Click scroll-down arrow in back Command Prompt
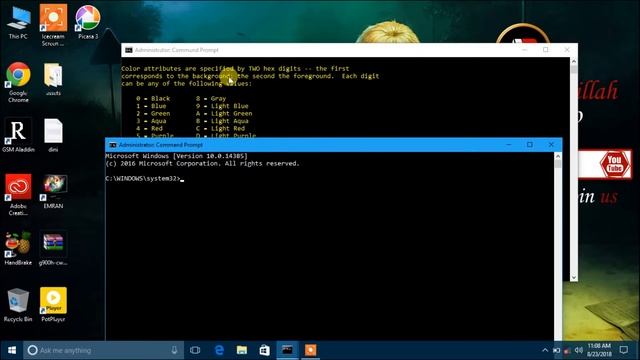 [574, 278]
